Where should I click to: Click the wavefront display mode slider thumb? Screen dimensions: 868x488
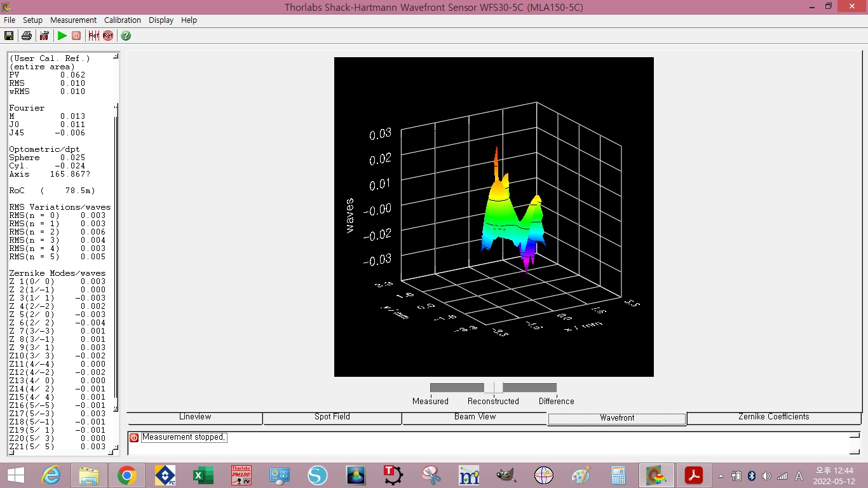click(493, 388)
